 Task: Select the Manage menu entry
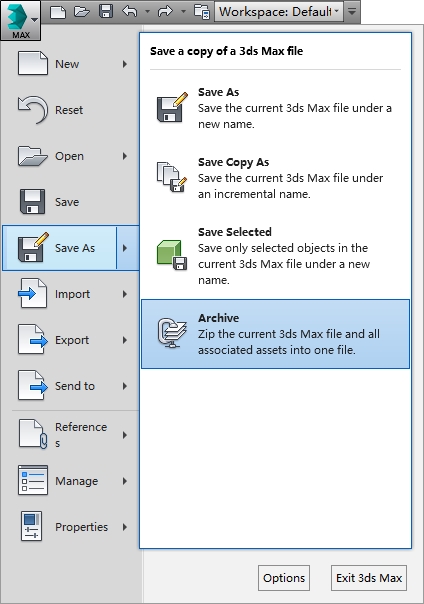[x=71, y=481]
